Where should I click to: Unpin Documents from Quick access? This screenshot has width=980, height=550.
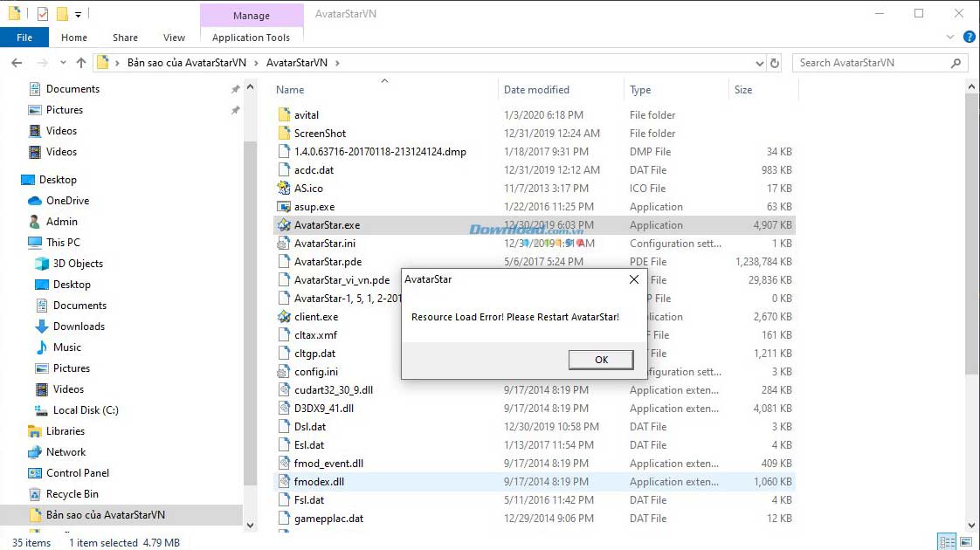235,88
